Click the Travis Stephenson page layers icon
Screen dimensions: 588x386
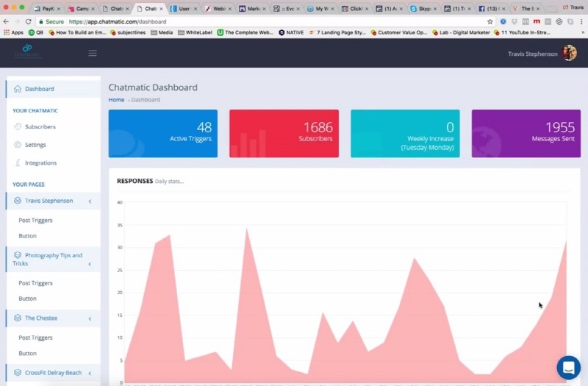18,200
